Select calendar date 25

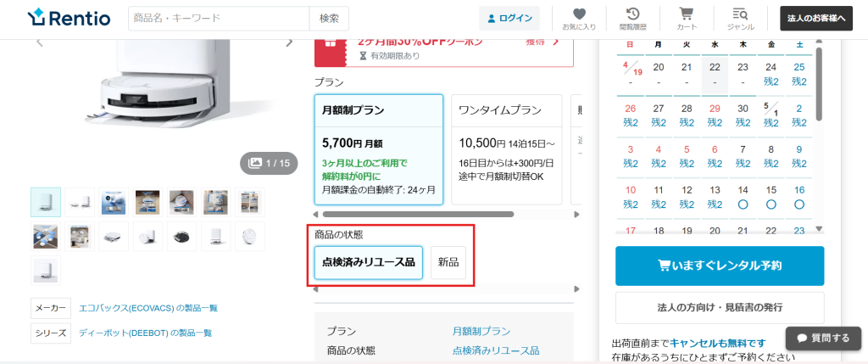pos(799,74)
